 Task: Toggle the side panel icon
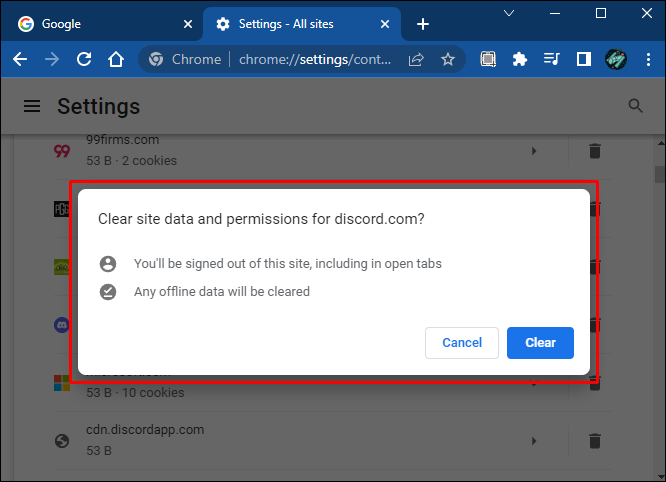(584, 59)
